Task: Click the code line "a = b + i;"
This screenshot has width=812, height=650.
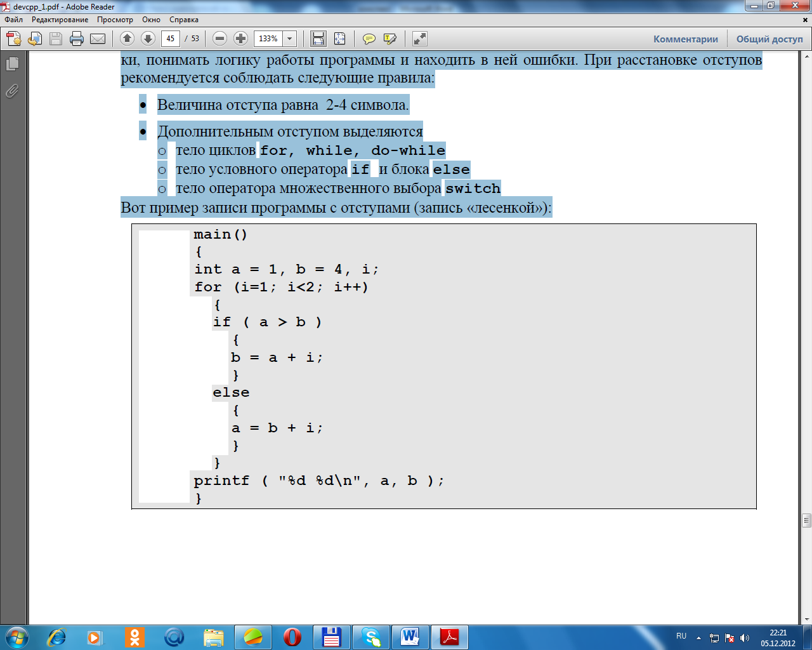Action: pos(277,428)
